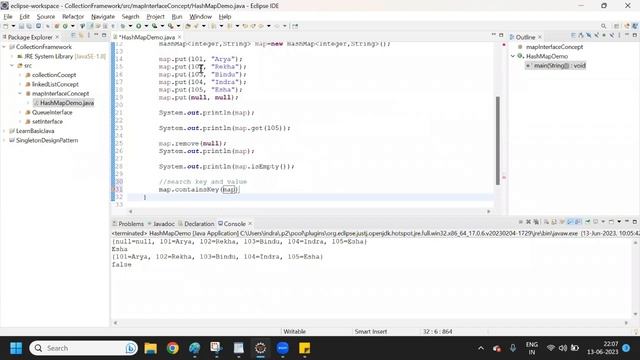Viewport: 640px width, 360px height.
Task: Open the File menu
Action: (x=8, y=17)
